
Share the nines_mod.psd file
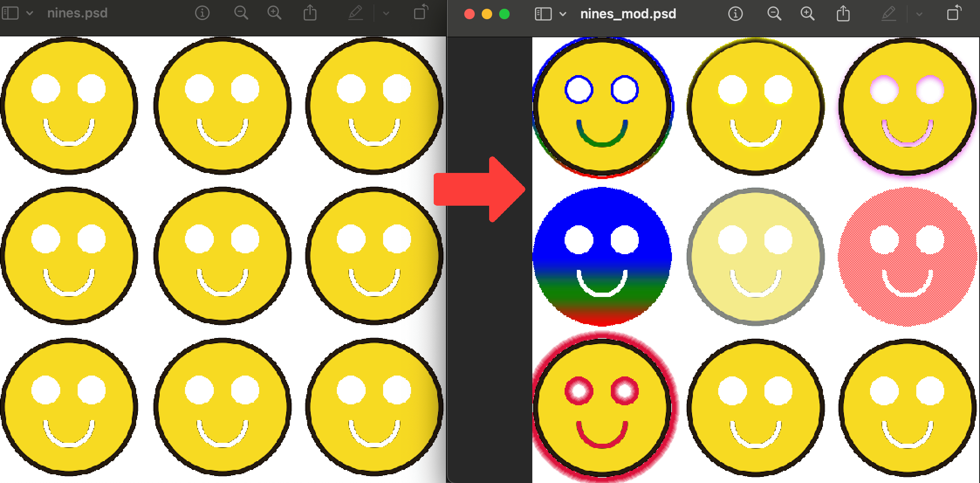[843, 14]
